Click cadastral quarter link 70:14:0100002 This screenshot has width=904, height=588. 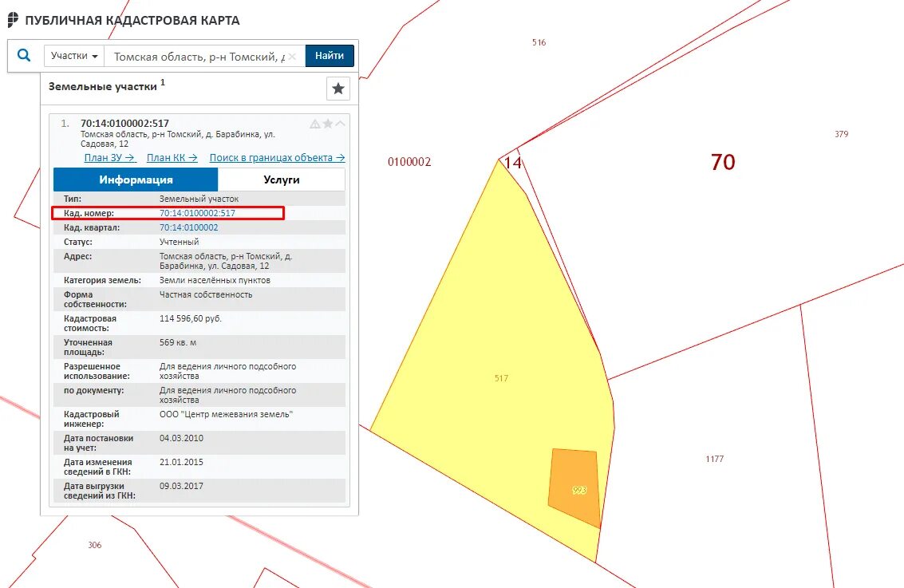tap(188, 227)
